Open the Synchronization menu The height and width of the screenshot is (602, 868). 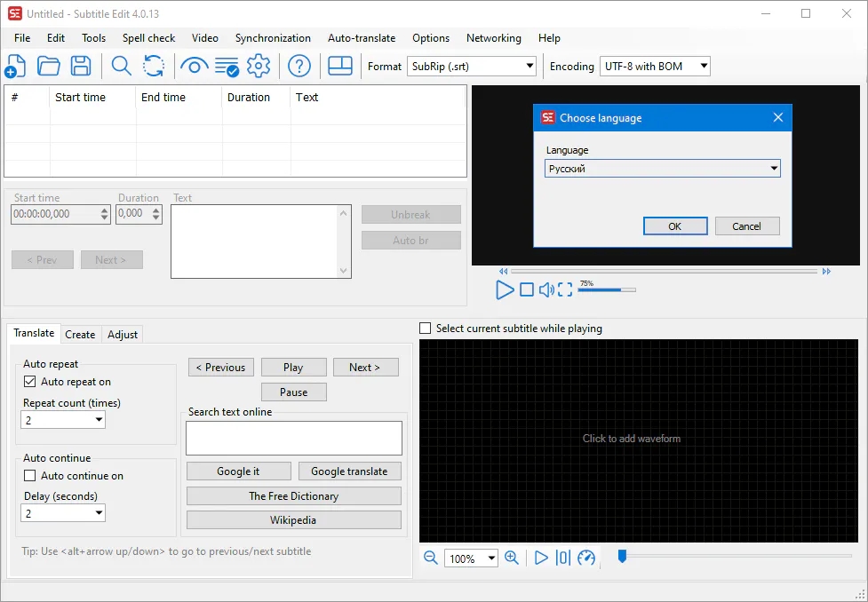point(273,38)
